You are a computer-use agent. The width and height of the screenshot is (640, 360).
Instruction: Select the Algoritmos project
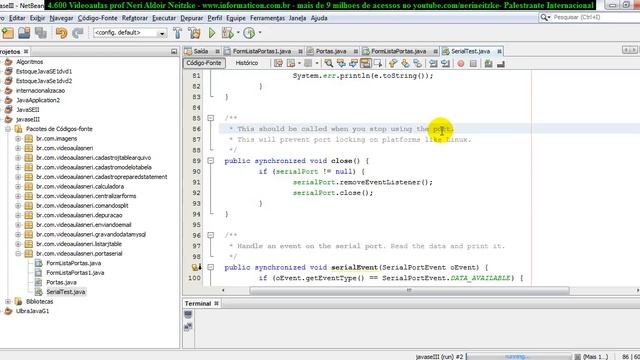coord(29,62)
